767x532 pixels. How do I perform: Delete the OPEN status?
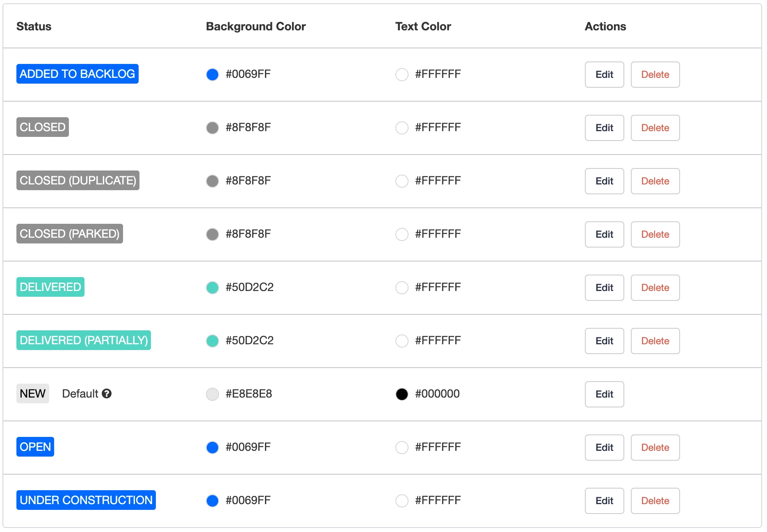[x=655, y=447]
